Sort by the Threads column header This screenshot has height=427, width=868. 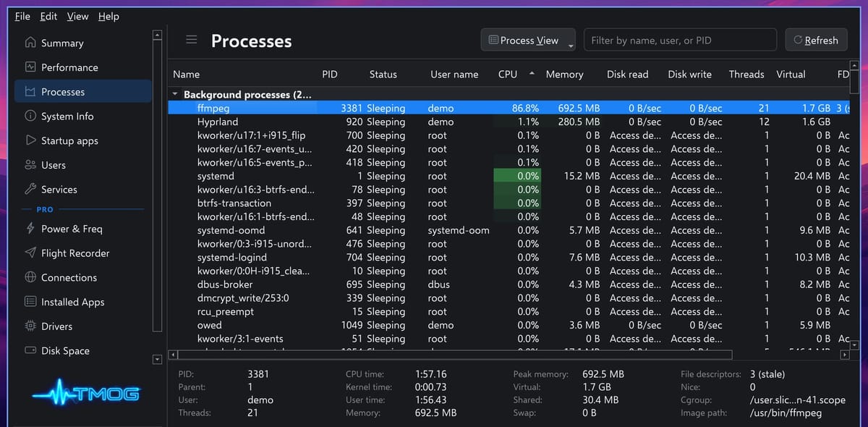746,74
